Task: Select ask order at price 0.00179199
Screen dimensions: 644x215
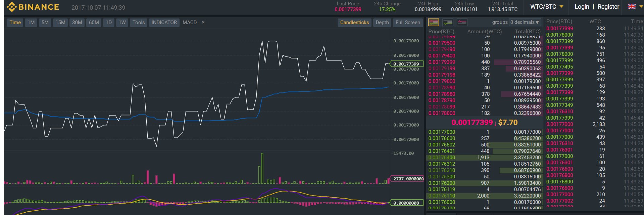Action: [x=484, y=69]
